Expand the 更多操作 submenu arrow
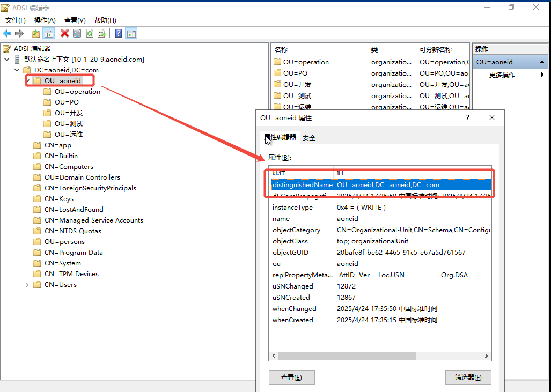 click(542, 75)
